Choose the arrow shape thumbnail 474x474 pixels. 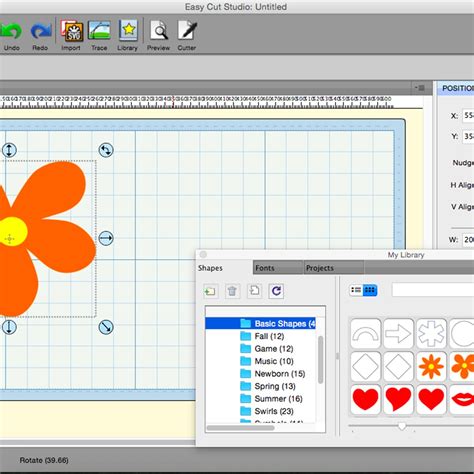point(398,333)
